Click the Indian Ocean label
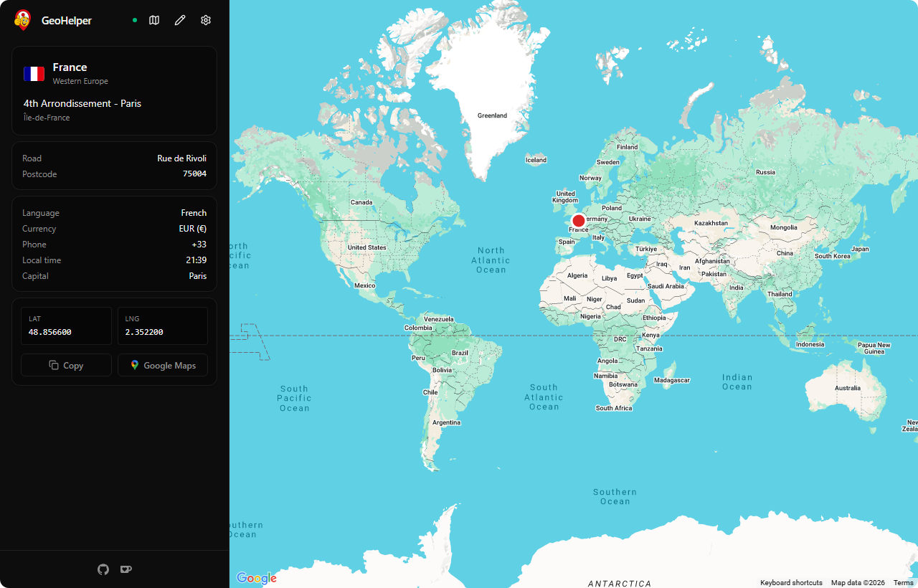Image resolution: width=918 pixels, height=588 pixels. (737, 382)
